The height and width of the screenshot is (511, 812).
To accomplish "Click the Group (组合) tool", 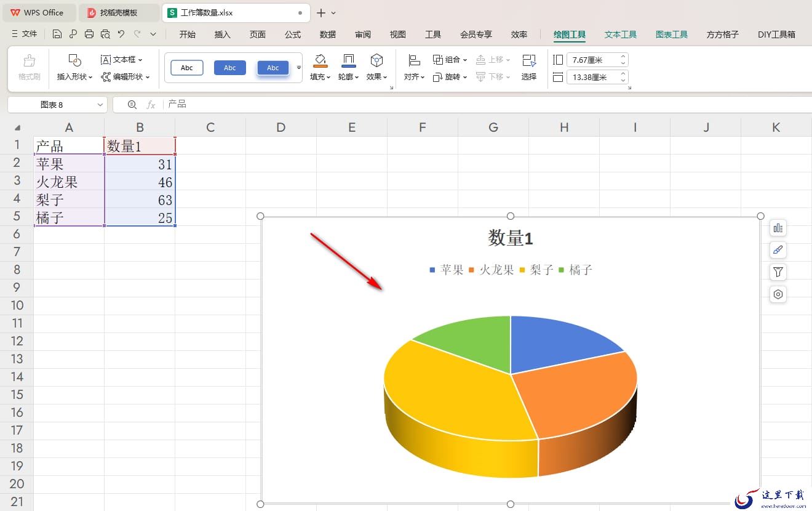I will tap(450, 60).
